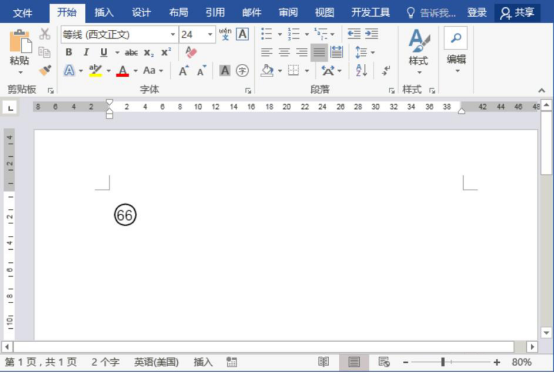Expand bullet list options arrow

tap(280, 34)
